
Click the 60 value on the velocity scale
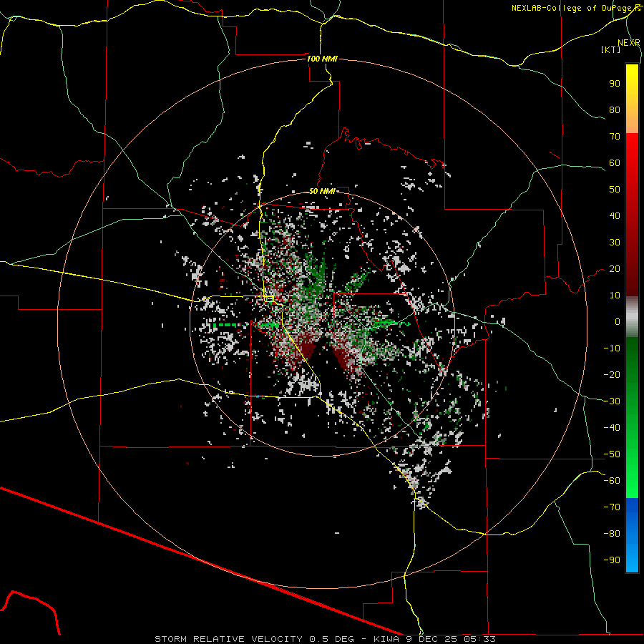pyautogui.click(x=615, y=162)
